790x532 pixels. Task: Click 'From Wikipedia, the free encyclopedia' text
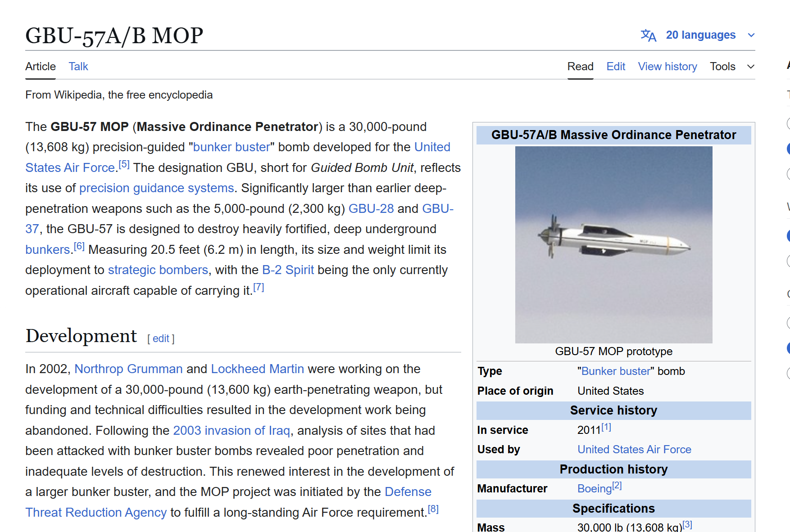coord(119,95)
